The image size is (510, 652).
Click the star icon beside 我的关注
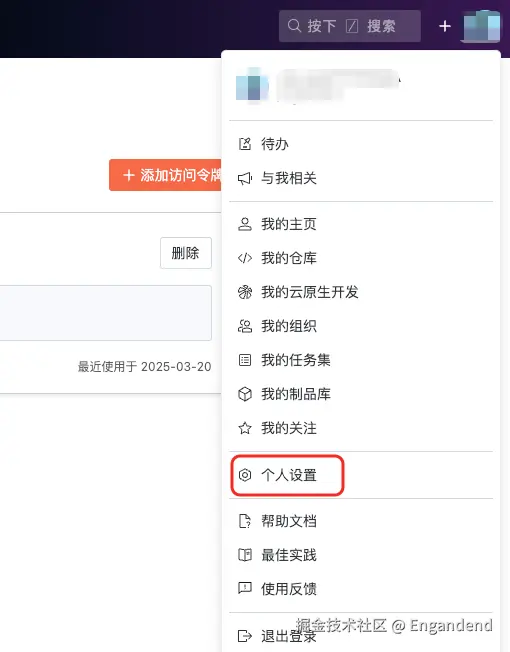pos(245,428)
